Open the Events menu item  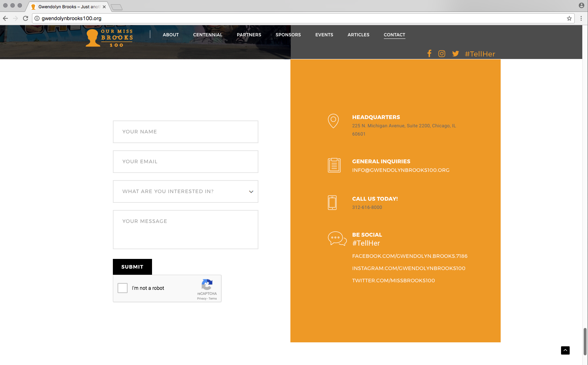pyautogui.click(x=324, y=35)
